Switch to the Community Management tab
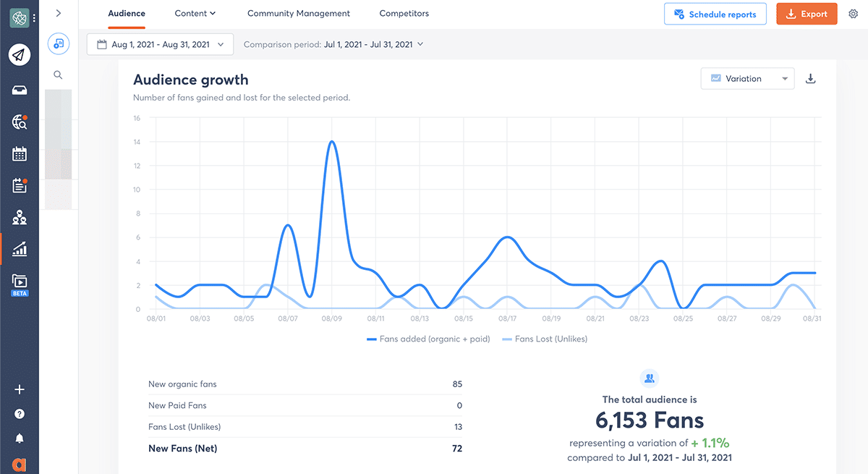This screenshot has width=868, height=474. [x=299, y=14]
